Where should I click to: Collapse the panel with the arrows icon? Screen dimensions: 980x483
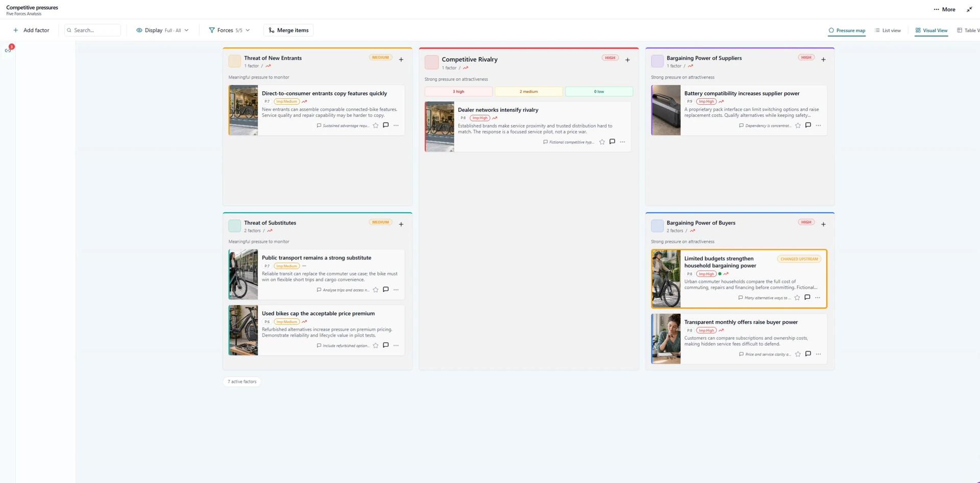tap(969, 9)
